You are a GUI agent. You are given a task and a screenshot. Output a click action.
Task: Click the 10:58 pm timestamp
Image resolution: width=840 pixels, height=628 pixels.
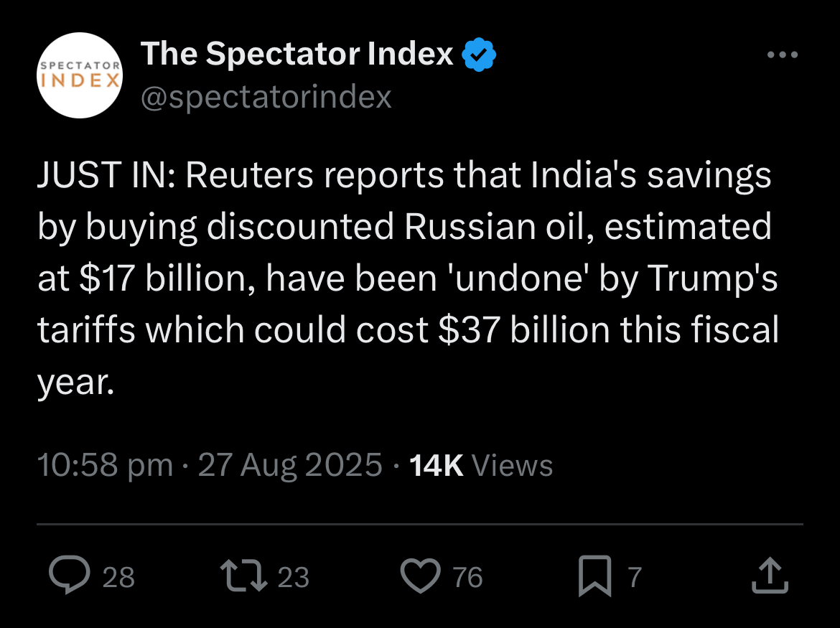105,465
